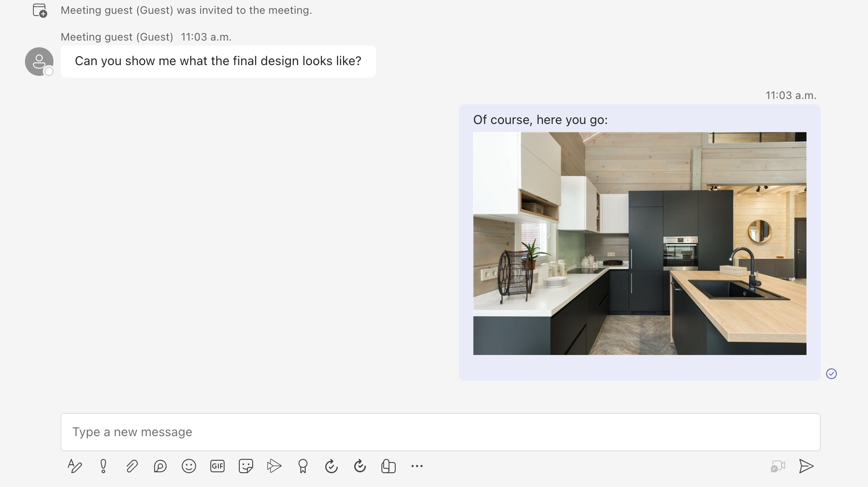Click the GIF insertion icon
The height and width of the screenshot is (487, 868).
[x=217, y=466]
